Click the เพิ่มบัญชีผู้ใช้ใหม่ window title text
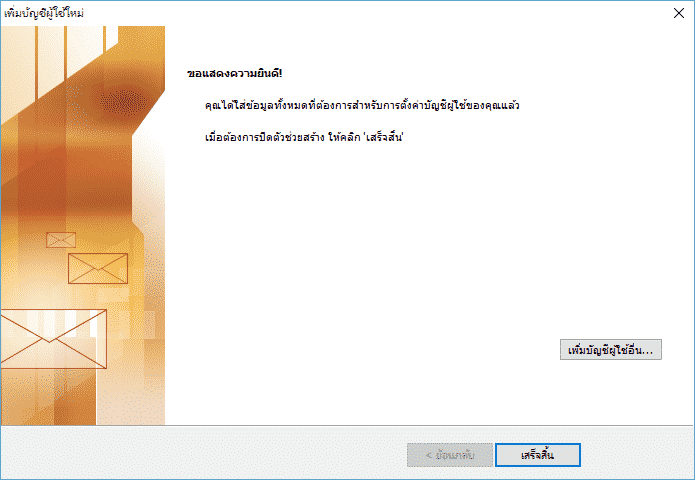Viewport: 695px width, 480px height. [x=44, y=13]
